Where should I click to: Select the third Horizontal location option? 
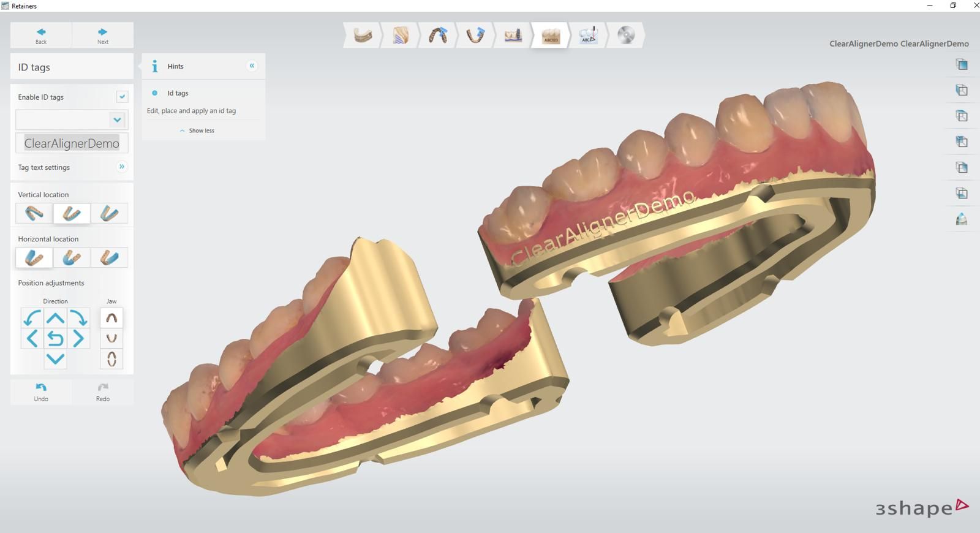click(x=109, y=257)
